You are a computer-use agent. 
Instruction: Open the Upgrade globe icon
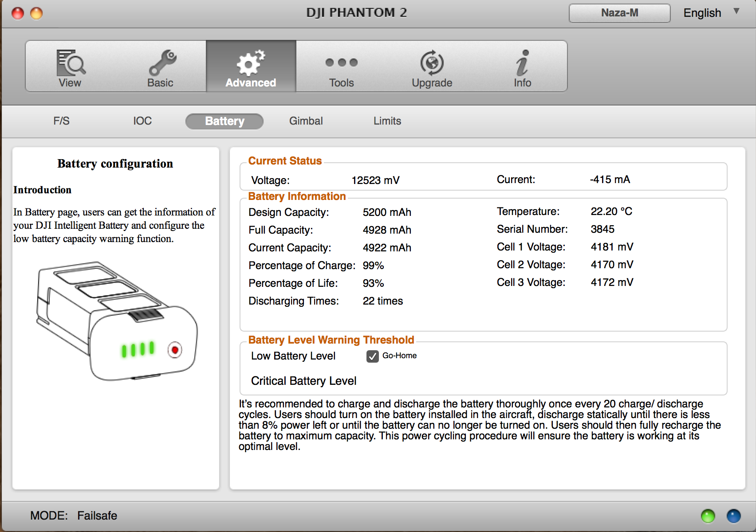432,63
